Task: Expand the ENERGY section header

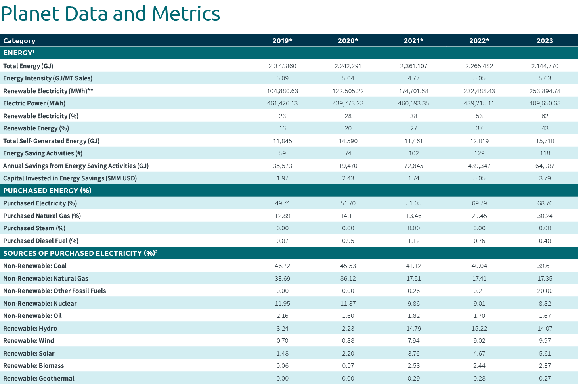Action: click(19, 53)
